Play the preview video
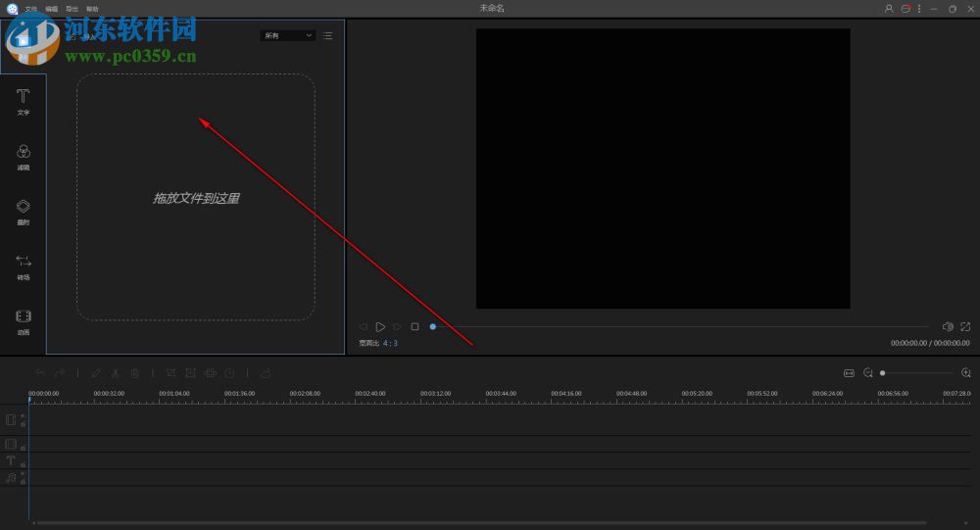Image resolution: width=980 pixels, height=530 pixels. [x=380, y=327]
